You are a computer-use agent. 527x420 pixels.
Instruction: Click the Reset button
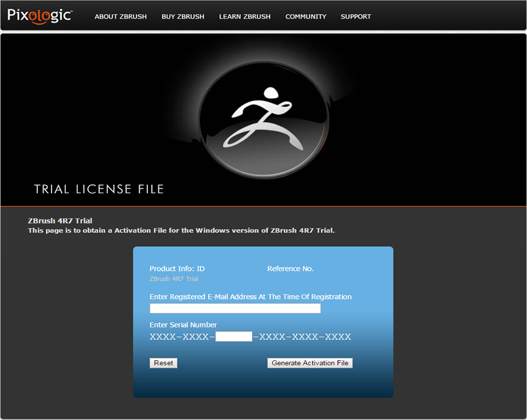(163, 363)
